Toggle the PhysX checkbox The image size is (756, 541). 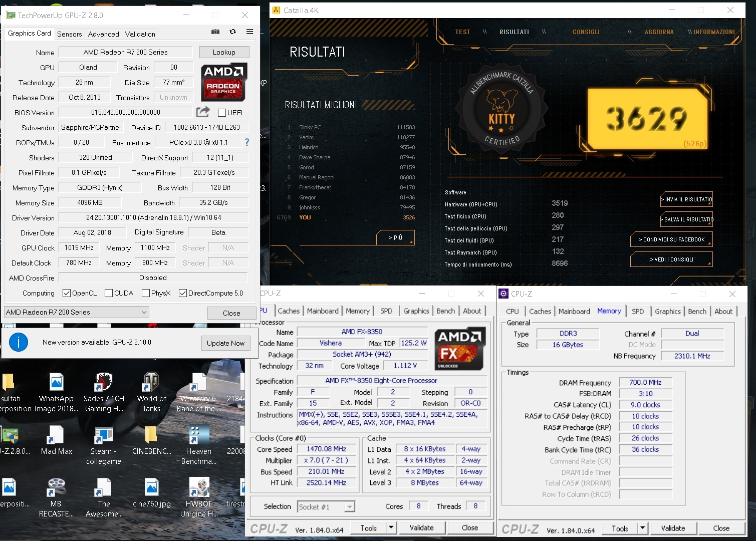click(145, 293)
